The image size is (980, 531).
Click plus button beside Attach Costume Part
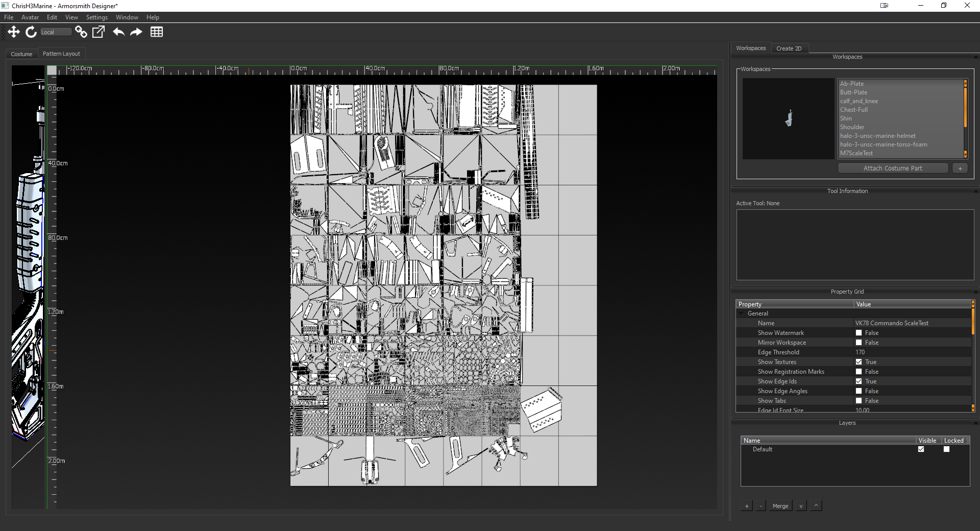pyautogui.click(x=960, y=168)
